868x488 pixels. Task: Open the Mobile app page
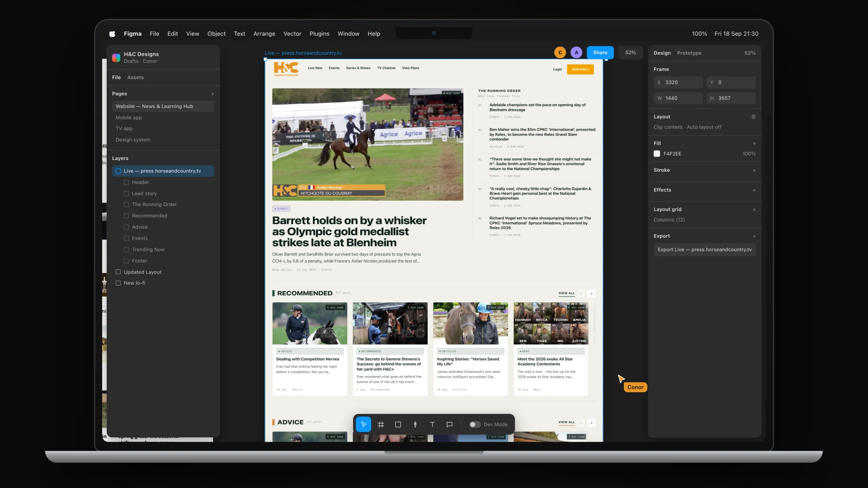163,117
